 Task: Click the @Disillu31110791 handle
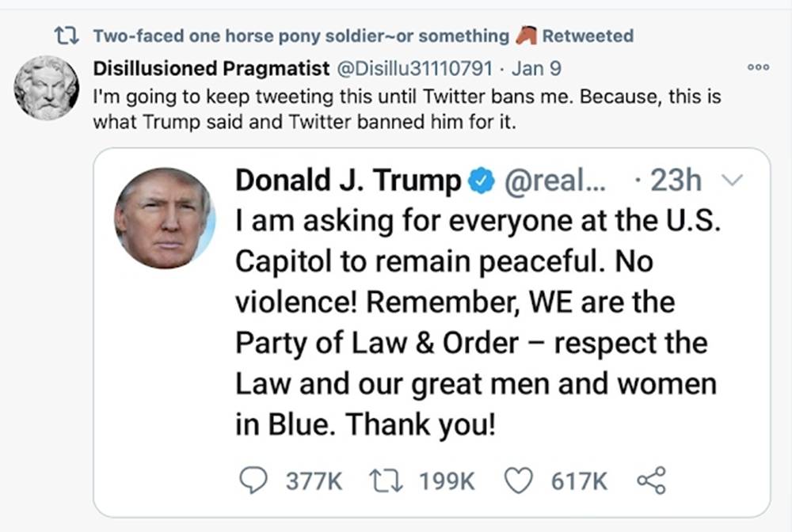(x=416, y=69)
